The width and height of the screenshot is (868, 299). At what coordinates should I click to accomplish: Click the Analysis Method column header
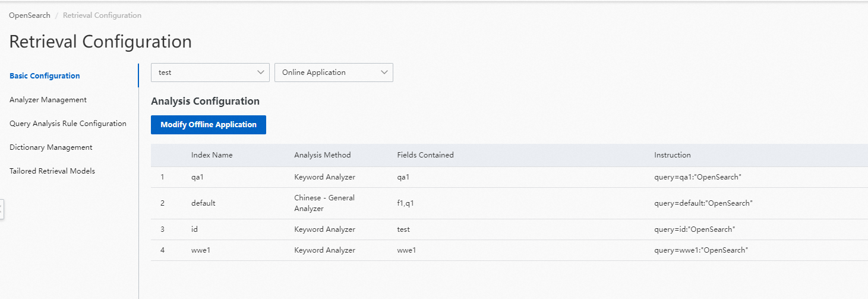point(323,155)
